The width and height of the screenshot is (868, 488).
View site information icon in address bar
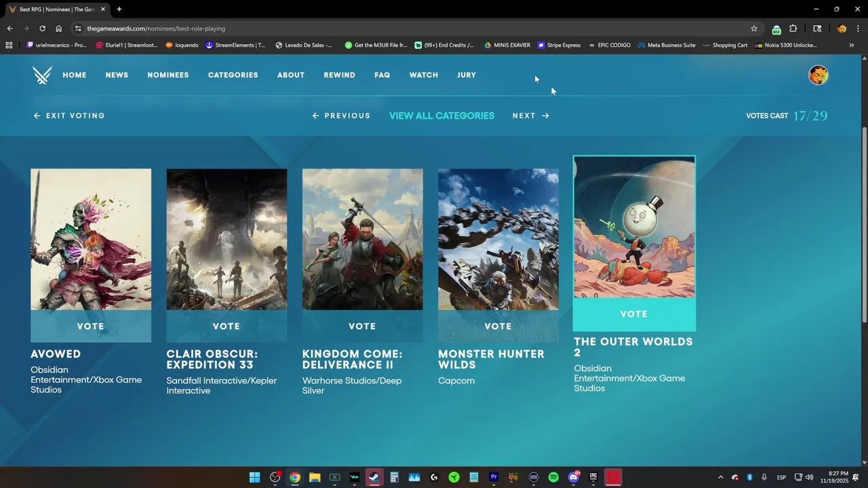point(78,28)
